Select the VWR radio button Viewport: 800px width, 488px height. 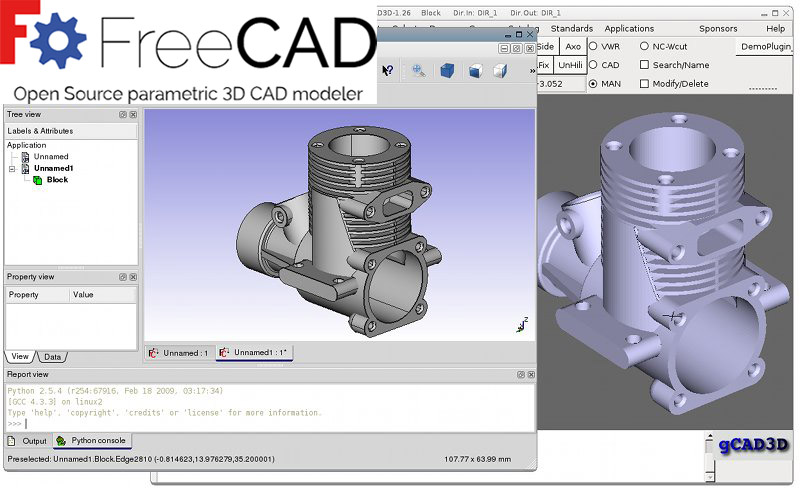click(593, 46)
